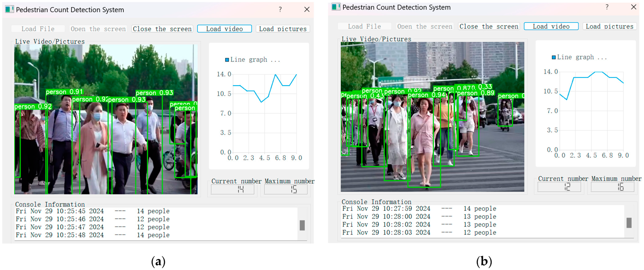The height and width of the screenshot is (270, 644).
Task: Click the blue legend marker in left graph
Action: [227, 60]
